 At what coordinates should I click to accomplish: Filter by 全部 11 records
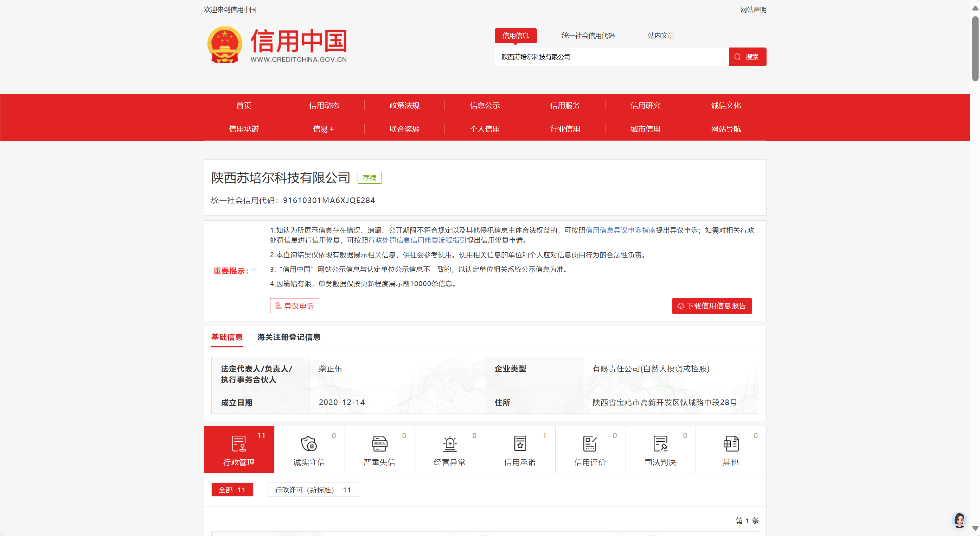tap(232, 490)
